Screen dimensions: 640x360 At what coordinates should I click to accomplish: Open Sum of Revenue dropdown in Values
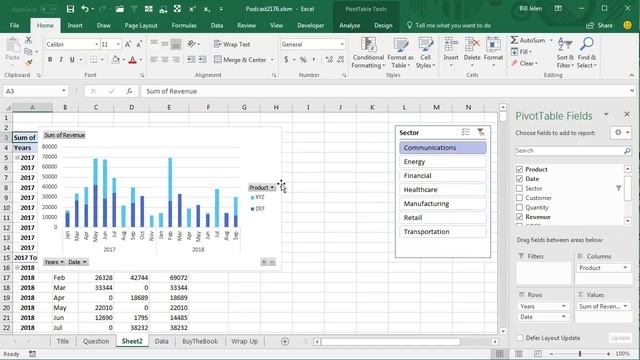(x=625, y=306)
